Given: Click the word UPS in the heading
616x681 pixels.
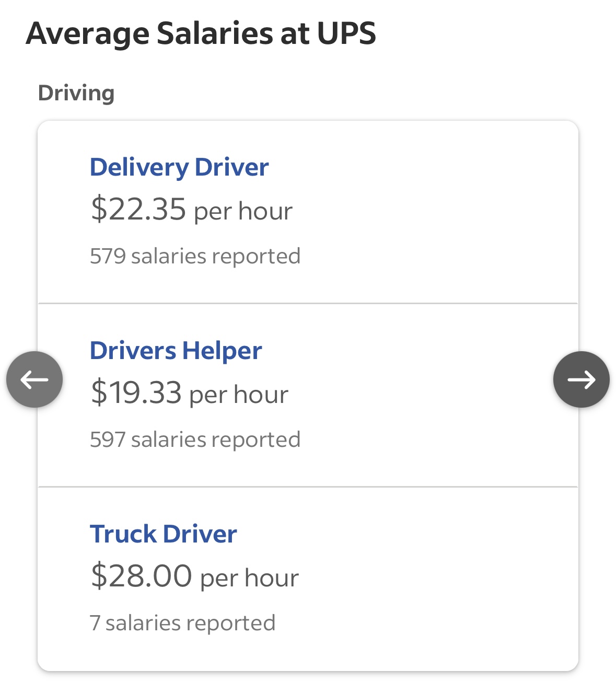Looking at the screenshot, I should (346, 33).
